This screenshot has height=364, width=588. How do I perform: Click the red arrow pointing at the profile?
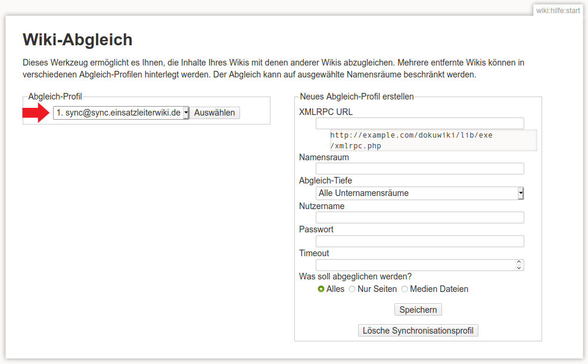(36, 113)
